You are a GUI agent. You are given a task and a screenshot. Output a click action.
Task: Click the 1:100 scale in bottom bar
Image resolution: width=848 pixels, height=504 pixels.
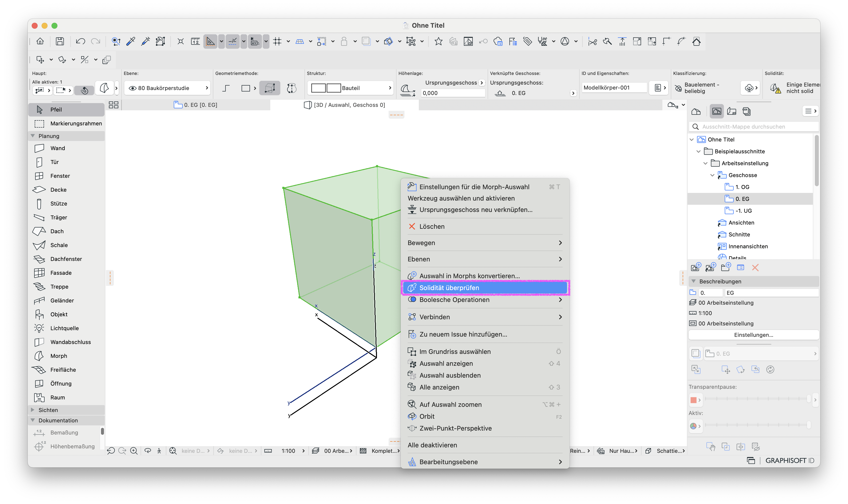tap(288, 451)
